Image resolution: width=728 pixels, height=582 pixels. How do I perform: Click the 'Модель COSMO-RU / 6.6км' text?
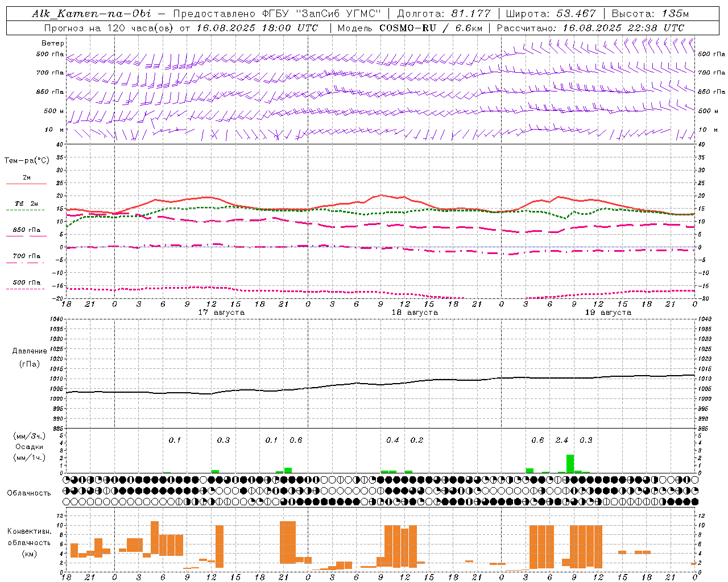tap(410, 28)
